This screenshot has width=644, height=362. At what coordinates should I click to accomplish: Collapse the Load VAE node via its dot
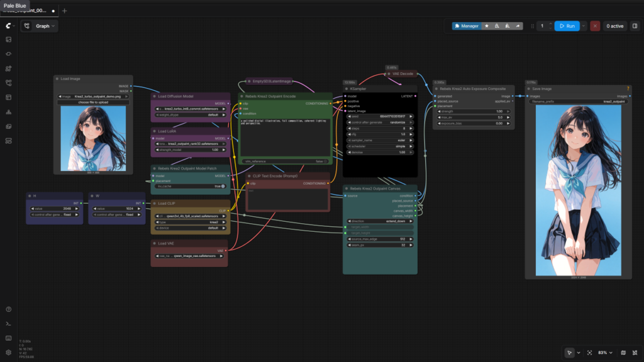point(155,243)
